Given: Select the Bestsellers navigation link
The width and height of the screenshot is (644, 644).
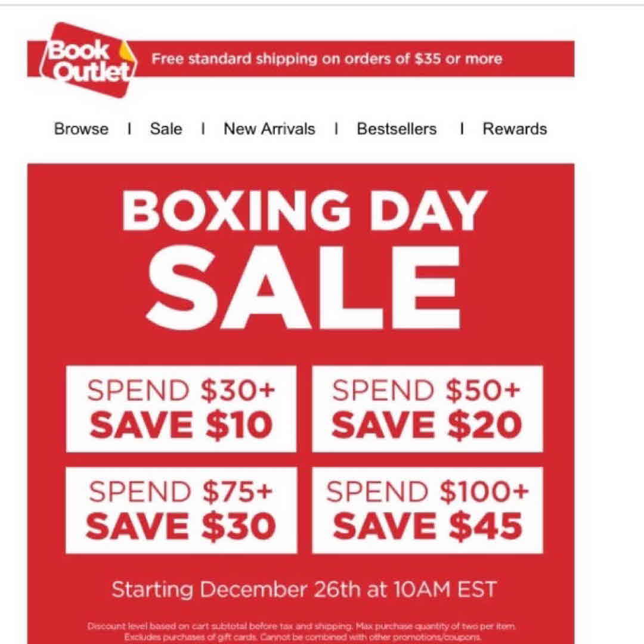Looking at the screenshot, I should (x=397, y=129).
